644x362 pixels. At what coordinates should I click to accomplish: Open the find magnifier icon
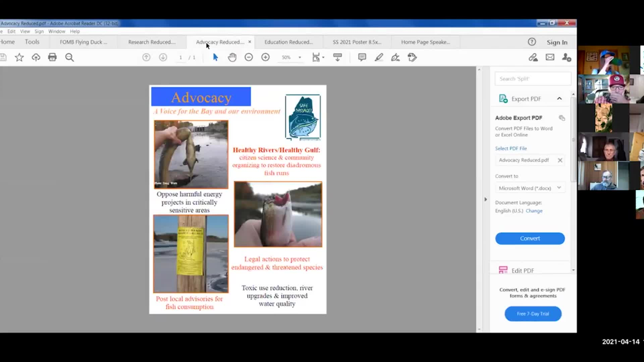(69, 57)
